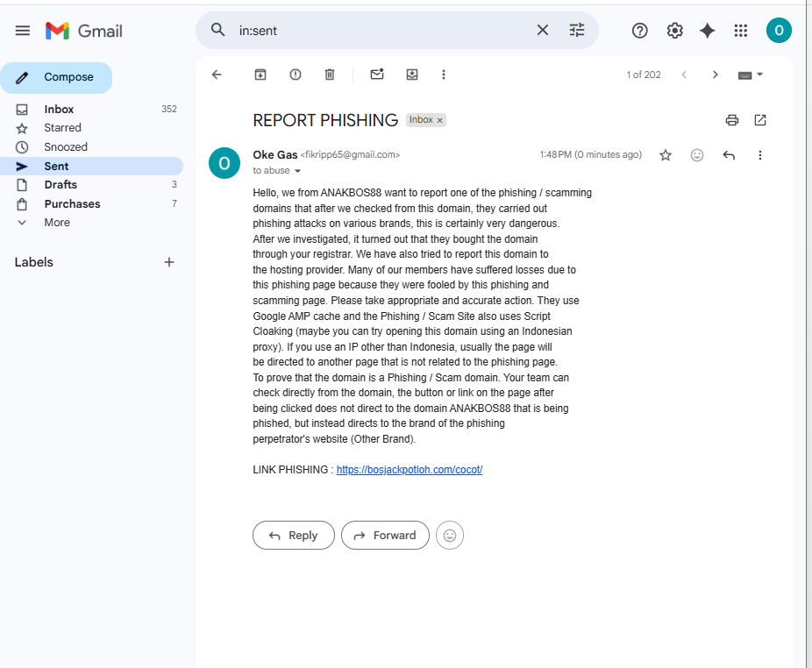Open Settings gear icon
The image size is (812, 668).
(674, 31)
